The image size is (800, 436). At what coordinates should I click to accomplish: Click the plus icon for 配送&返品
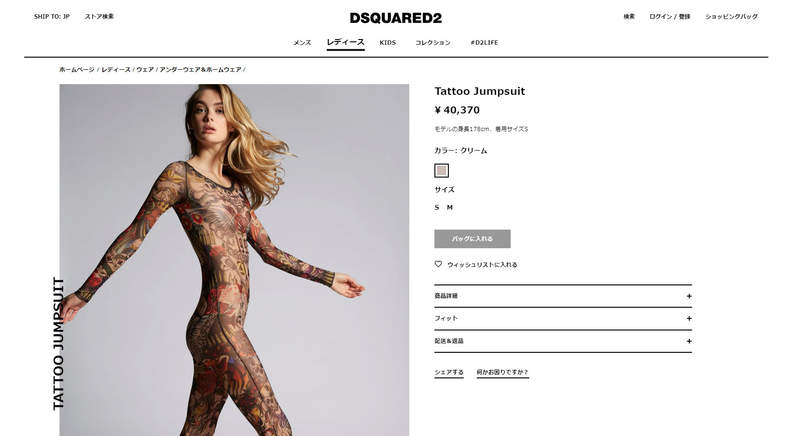(x=689, y=341)
